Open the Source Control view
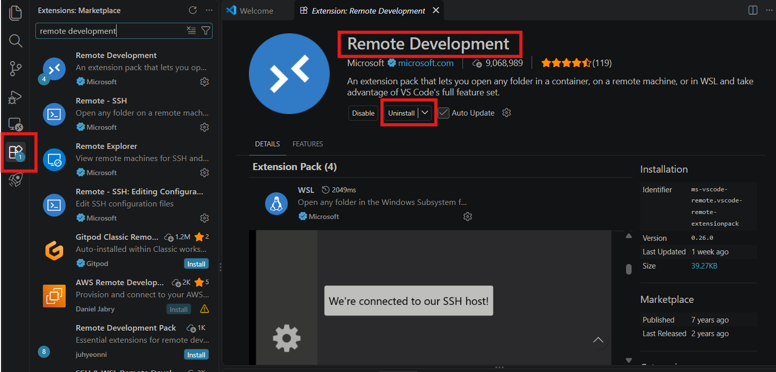The height and width of the screenshot is (372, 776). pos(16,69)
